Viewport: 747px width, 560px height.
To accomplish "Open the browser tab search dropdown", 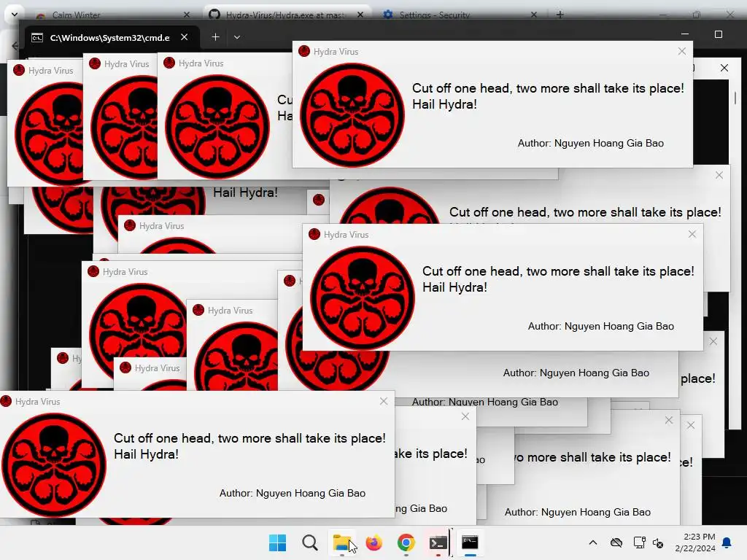I will click(15, 15).
